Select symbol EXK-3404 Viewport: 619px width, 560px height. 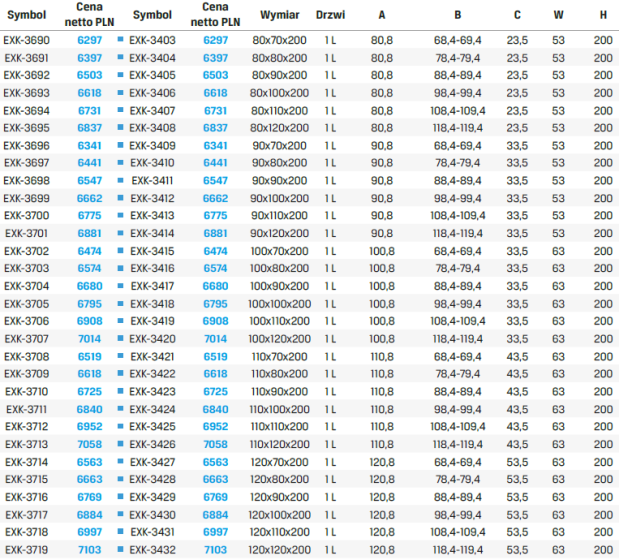[152, 58]
